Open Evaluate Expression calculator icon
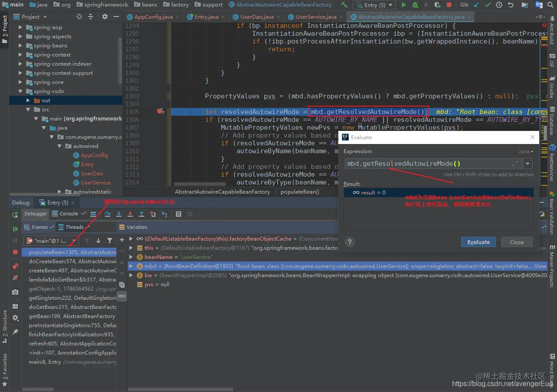 point(179,214)
